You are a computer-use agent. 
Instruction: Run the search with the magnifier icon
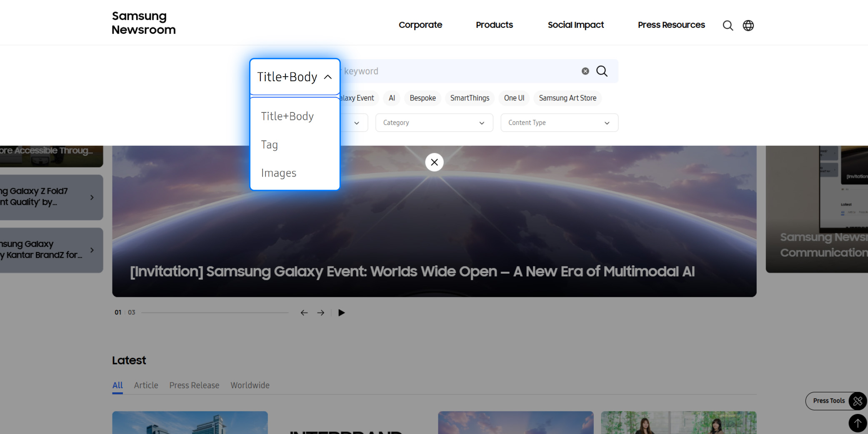[x=602, y=71]
